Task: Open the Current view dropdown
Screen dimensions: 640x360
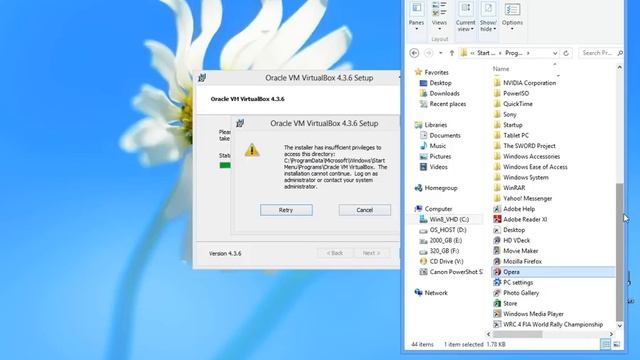Action: pos(465,16)
